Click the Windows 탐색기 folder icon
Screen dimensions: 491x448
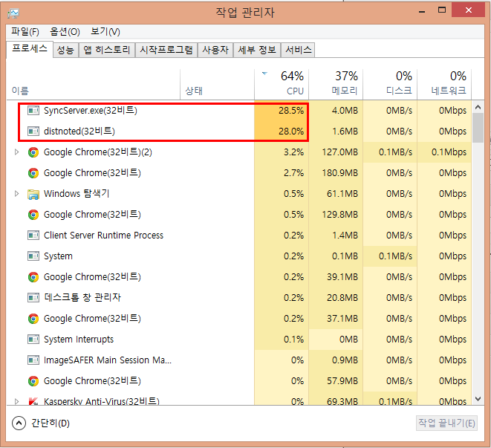(33, 194)
